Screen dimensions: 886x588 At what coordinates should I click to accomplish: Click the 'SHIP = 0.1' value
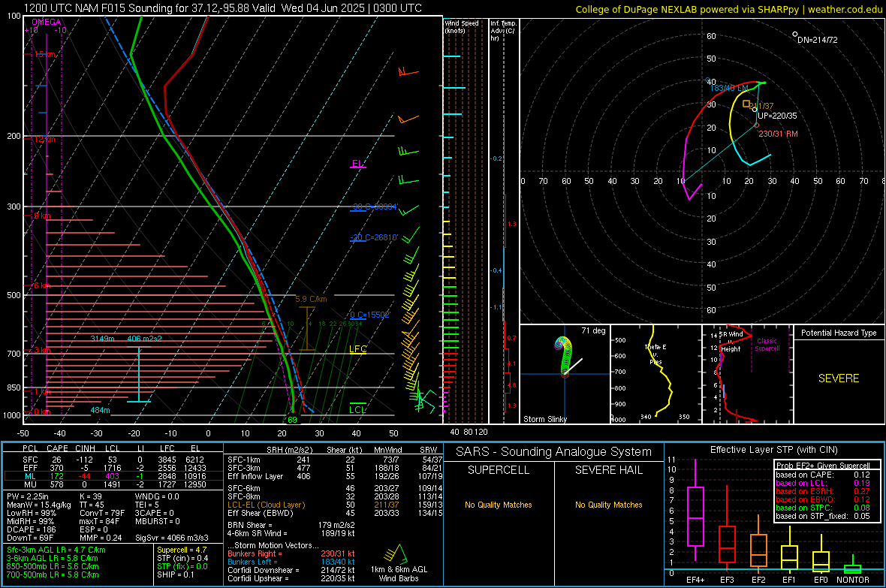click(x=175, y=574)
